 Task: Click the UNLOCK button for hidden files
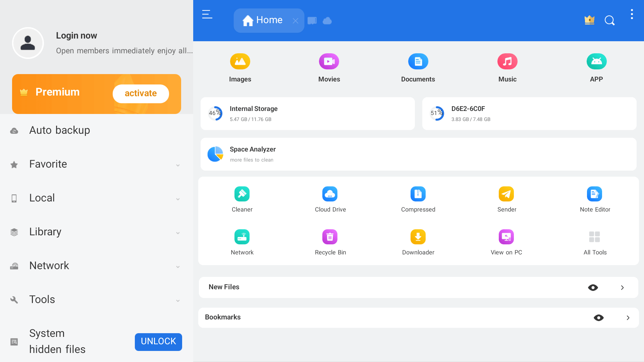click(158, 342)
